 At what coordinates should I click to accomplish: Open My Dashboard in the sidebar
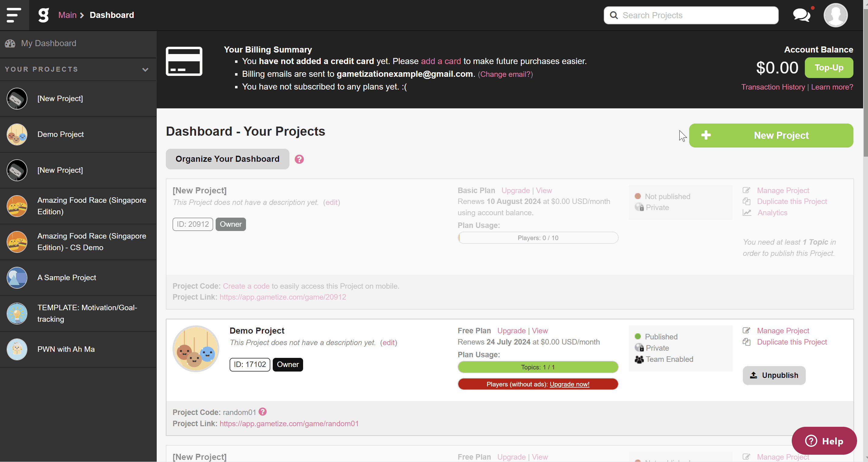[x=78, y=43]
